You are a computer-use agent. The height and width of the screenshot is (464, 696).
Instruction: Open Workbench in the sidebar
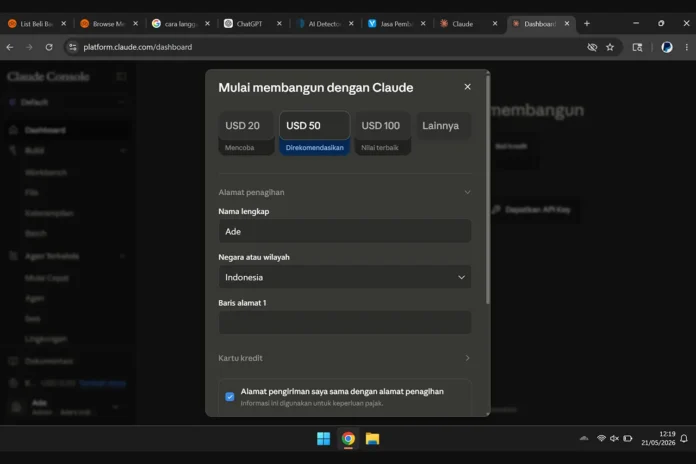[x=46, y=172]
